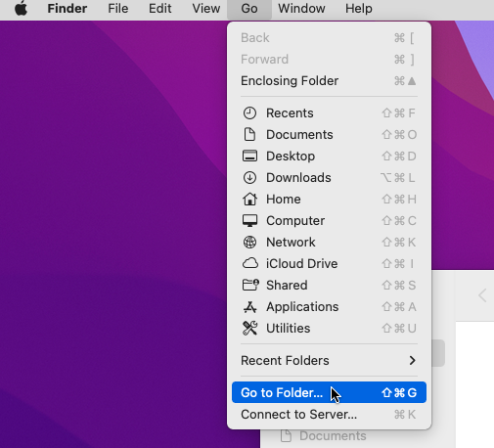Select Applications label in Go menu
The image size is (494, 448).
[302, 307]
